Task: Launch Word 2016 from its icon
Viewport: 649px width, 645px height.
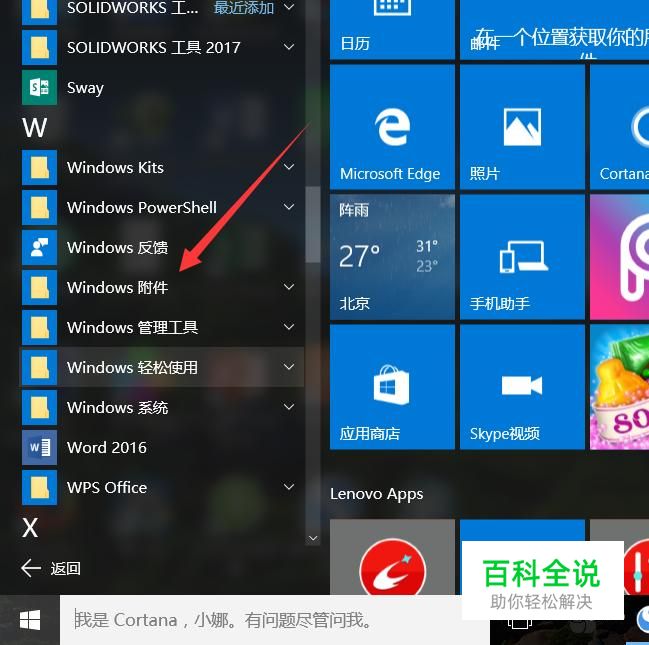Action: (x=39, y=448)
